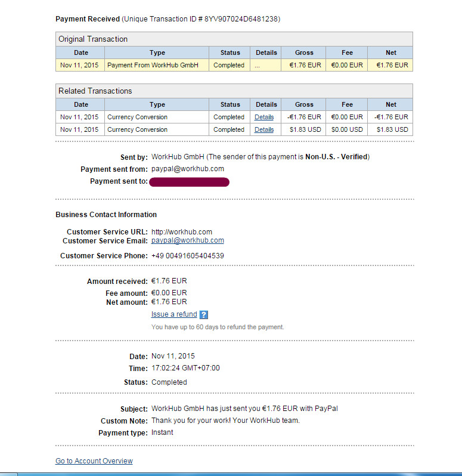The width and height of the screenshot is (462, 476).
Task: Click the Issue a refund link
Action: point(174,314)
